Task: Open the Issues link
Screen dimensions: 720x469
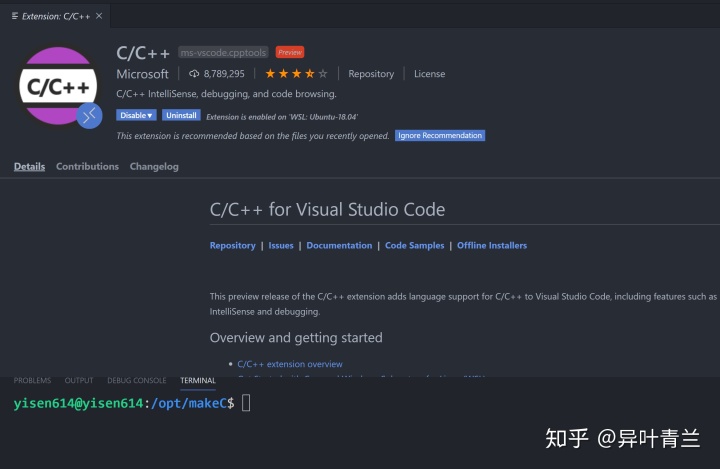Action: [x=281, y=245]
